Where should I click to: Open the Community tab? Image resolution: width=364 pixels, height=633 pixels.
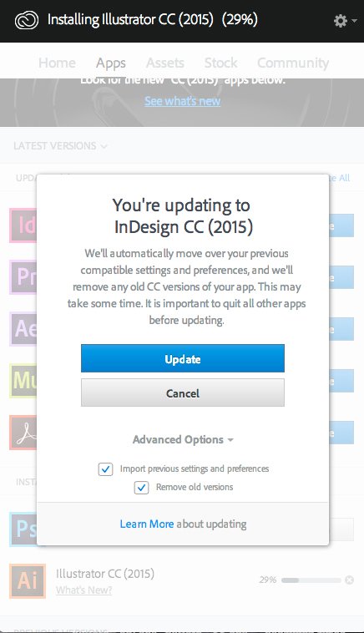pyautogui.click(x=293, y=63)
